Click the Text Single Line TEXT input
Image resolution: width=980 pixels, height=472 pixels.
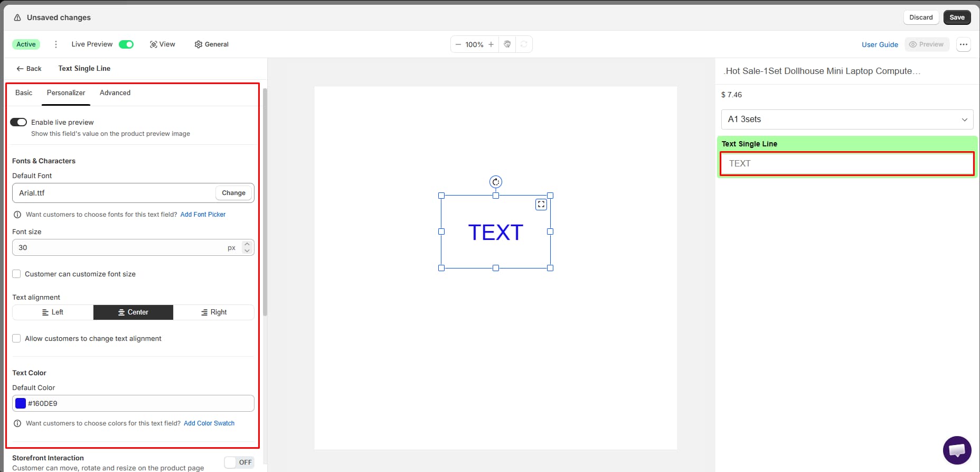[x=847, y=164]
